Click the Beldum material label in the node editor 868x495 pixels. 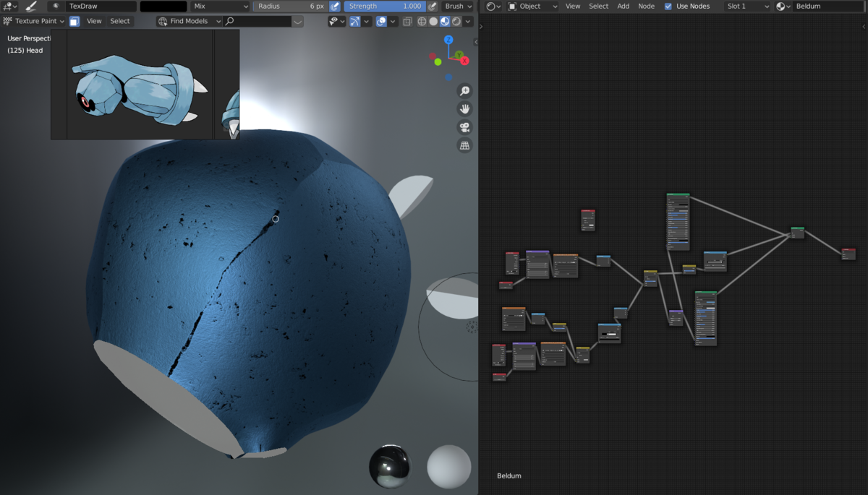[509, 475]
